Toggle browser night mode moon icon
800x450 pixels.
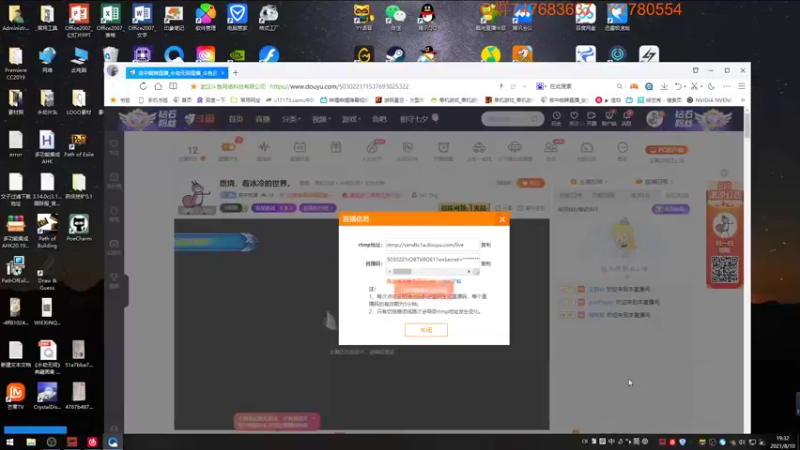711,86
